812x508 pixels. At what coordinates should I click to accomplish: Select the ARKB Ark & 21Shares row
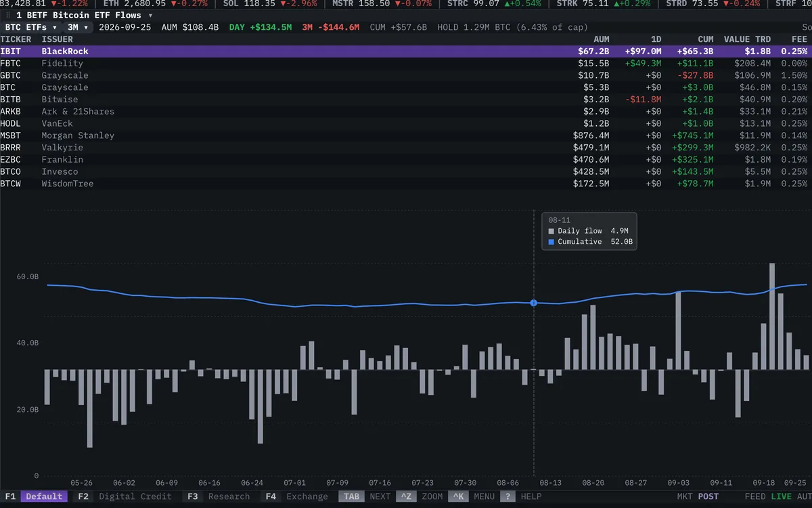pyautogui.click(x=406, y=112)
